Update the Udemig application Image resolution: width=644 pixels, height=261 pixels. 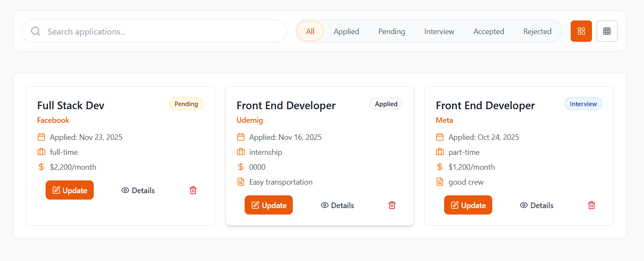pos(269,205)
